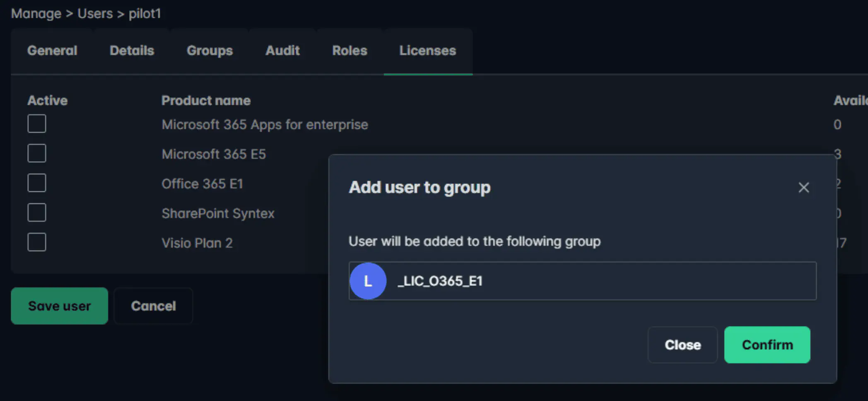Cancel the user edit
Screen dimensions: 868x401
coord(153,306)
